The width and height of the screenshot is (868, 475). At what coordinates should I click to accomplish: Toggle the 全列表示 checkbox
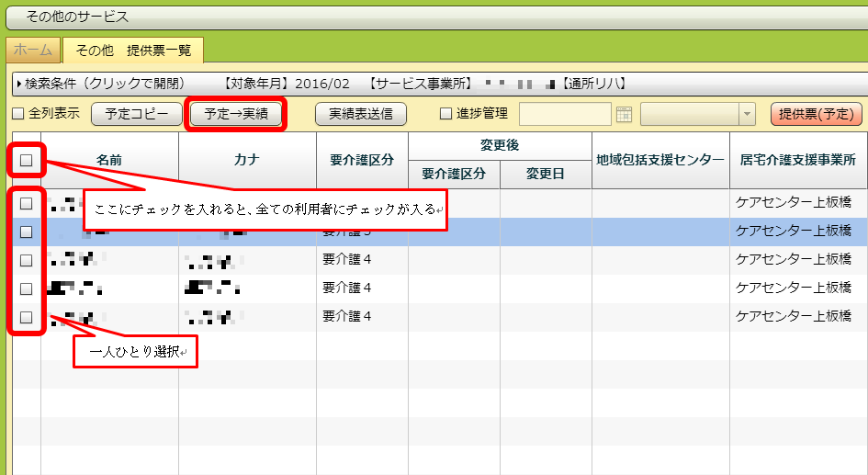click(17, 114)
